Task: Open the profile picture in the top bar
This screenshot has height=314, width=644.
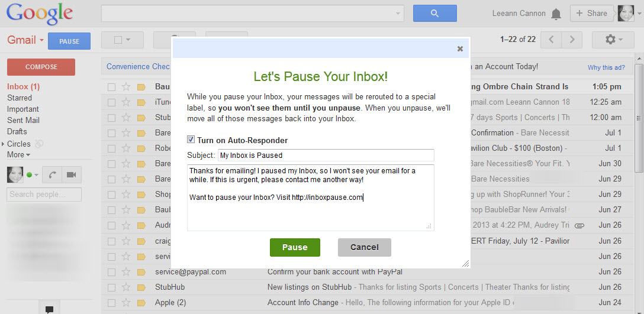Action: click(626, 14)
